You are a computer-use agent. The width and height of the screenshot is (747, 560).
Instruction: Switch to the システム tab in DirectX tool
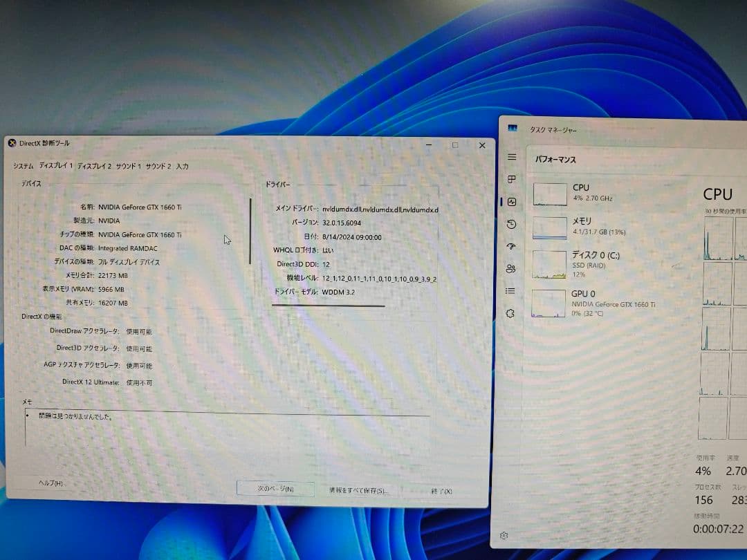(23, 166)
